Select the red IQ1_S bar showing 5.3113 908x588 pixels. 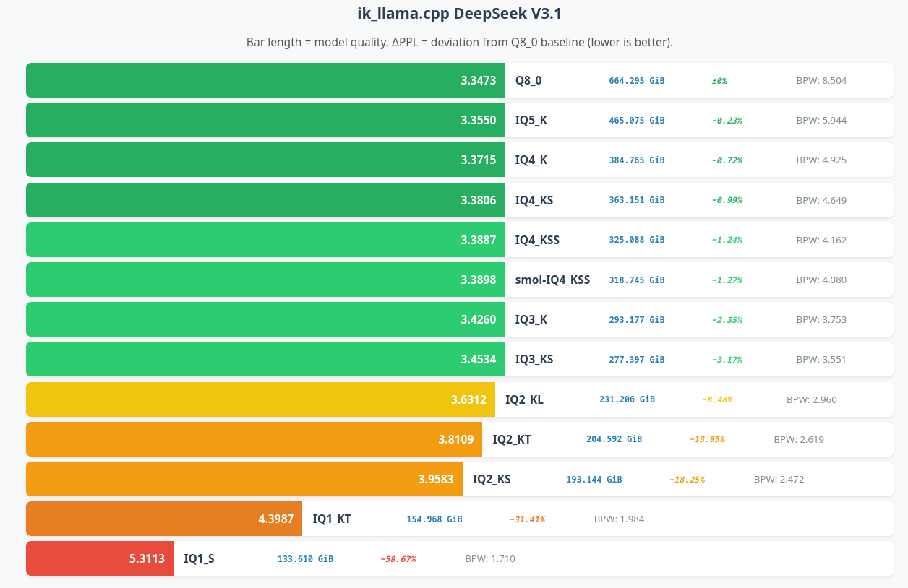click(99, 558)
